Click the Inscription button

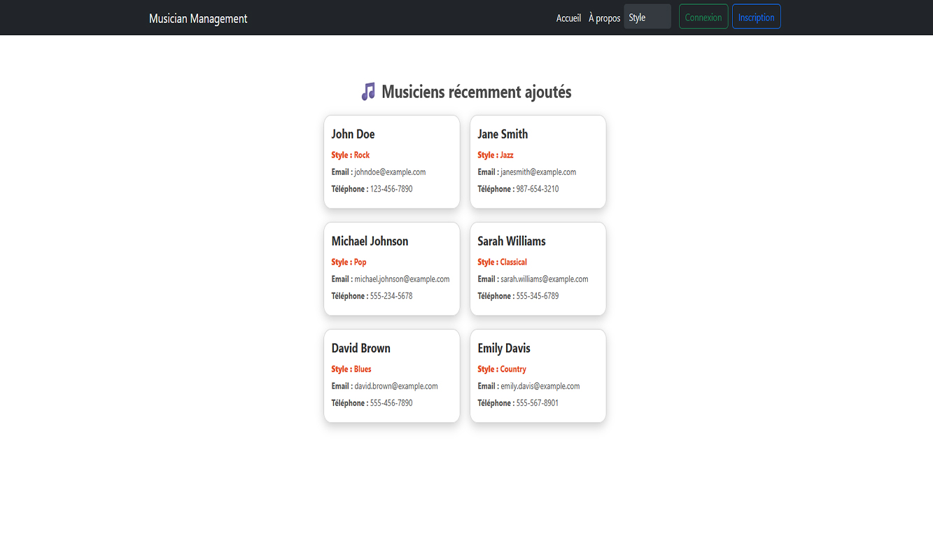(x=756, y=17)
